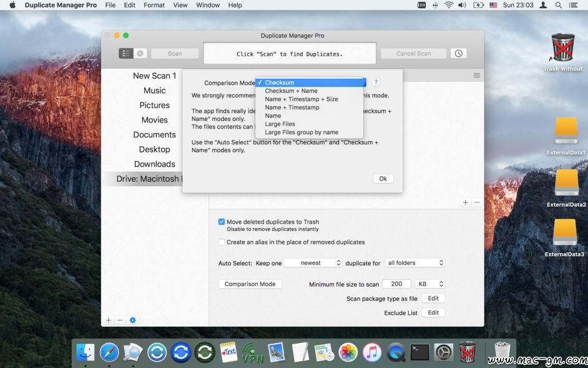Select Large Files comparison mode
Viewport: 588px width, 368px height.
pyautogui.click(x=310, y=124)
